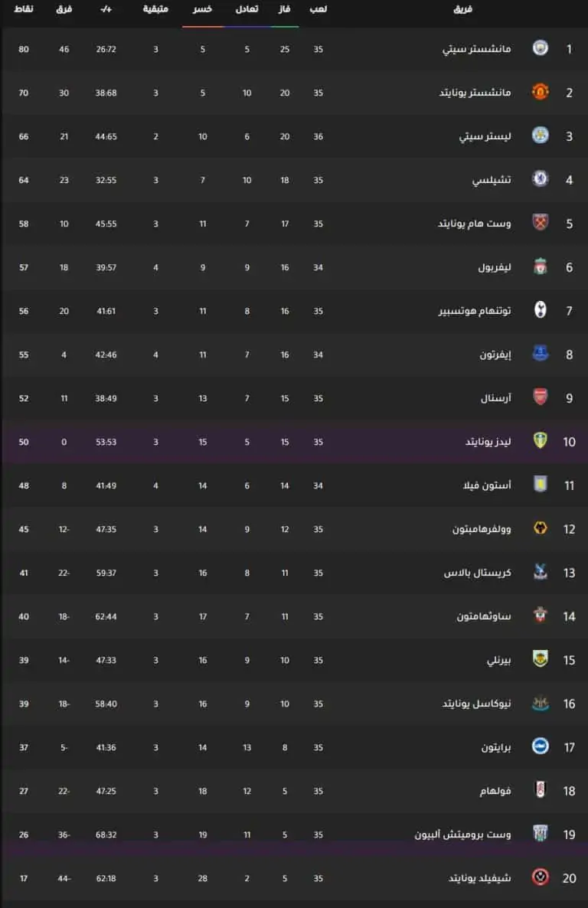Screen dimensions: 588x908
Task: Click the فريق team column header
Action: coord(463,8)
